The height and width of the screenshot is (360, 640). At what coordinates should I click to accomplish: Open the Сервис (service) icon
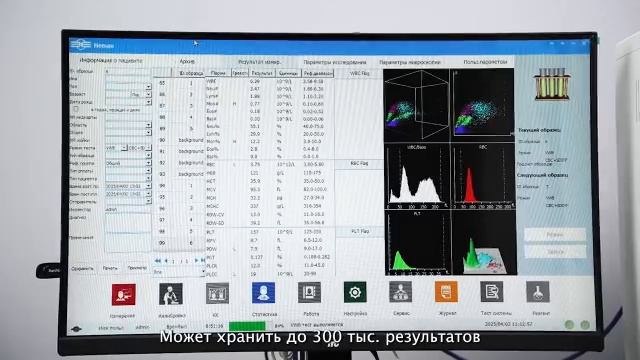(400, 292)
